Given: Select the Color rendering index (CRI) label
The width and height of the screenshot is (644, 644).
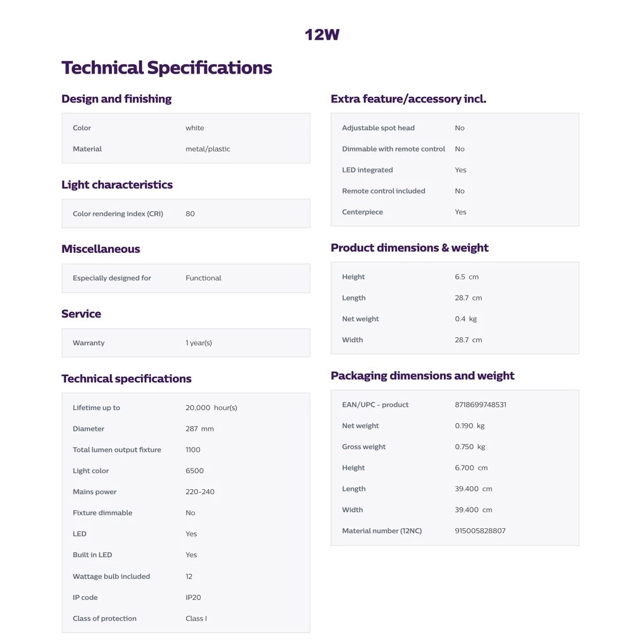Looking at the screenshot, I should tap(118, 214).
